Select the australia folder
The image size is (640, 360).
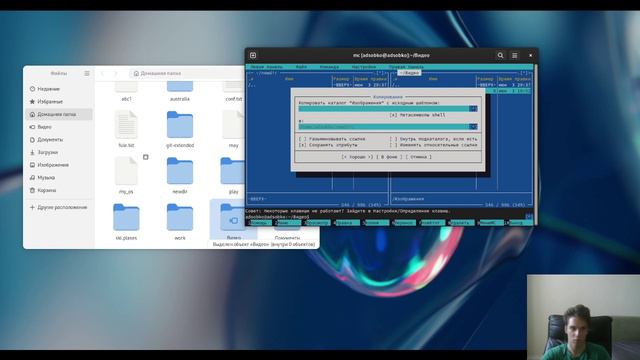click(x=180, y=91)
